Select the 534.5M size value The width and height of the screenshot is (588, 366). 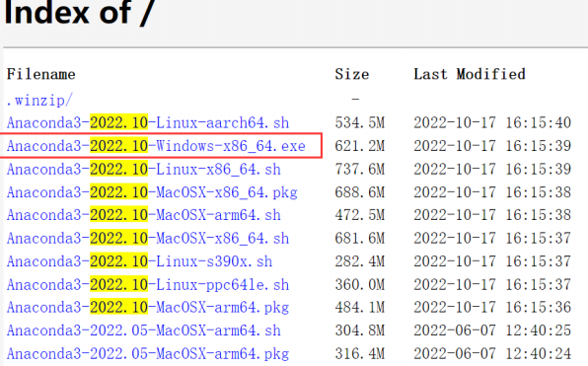click(x=360, y=123)
